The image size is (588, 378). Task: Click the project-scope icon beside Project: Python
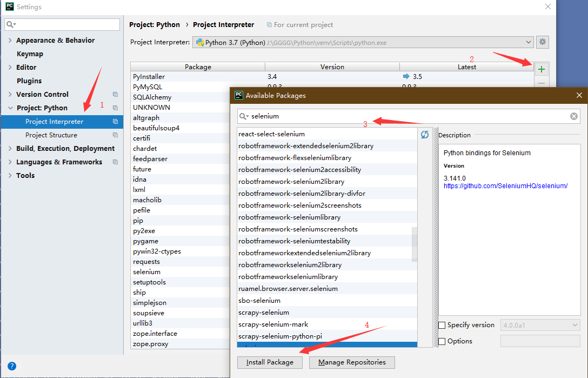pyautogui.click(x=115, y=108)
